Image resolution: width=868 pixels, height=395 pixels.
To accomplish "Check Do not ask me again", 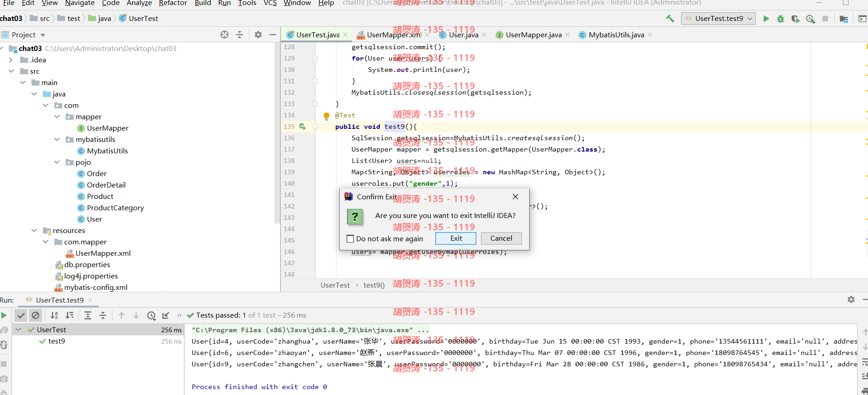I will click(x=350, y=238).
